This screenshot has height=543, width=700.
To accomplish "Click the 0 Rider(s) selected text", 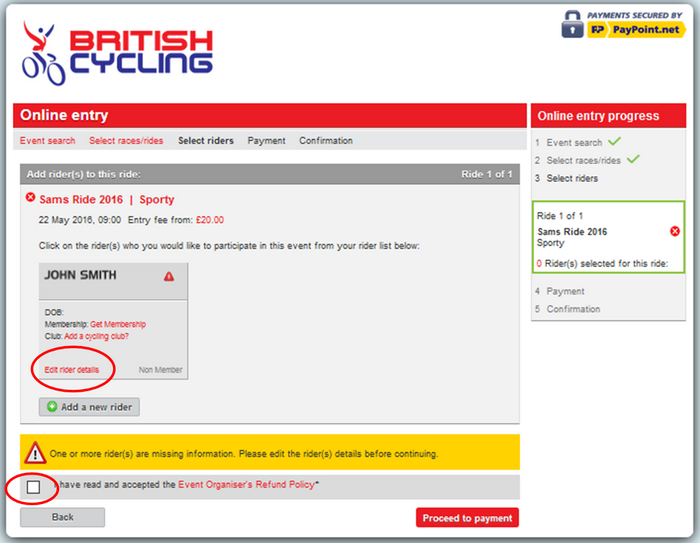I will pos(602,263).
